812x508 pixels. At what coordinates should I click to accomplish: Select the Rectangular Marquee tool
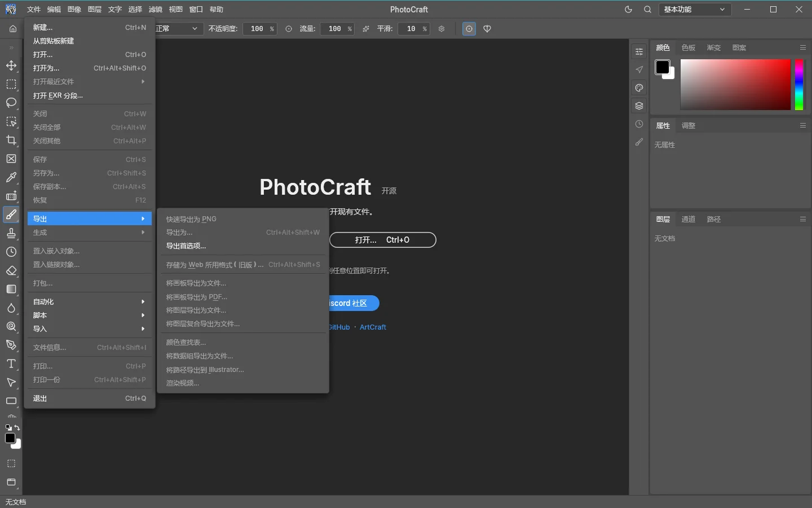tap(11, 84)
